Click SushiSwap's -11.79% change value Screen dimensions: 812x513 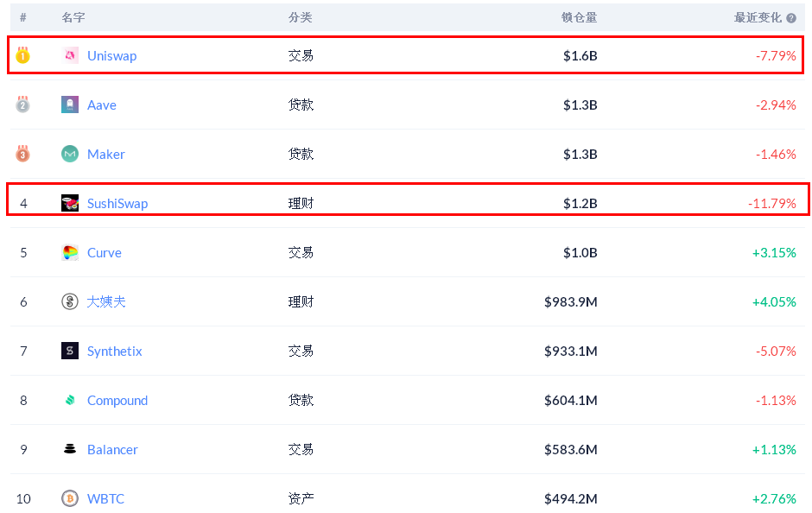click(771, 203)
